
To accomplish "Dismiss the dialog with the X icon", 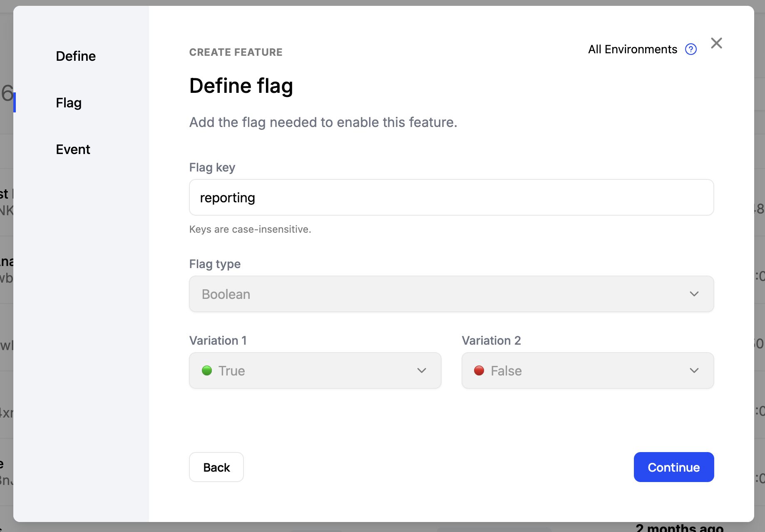I will [x=717, y=43].
